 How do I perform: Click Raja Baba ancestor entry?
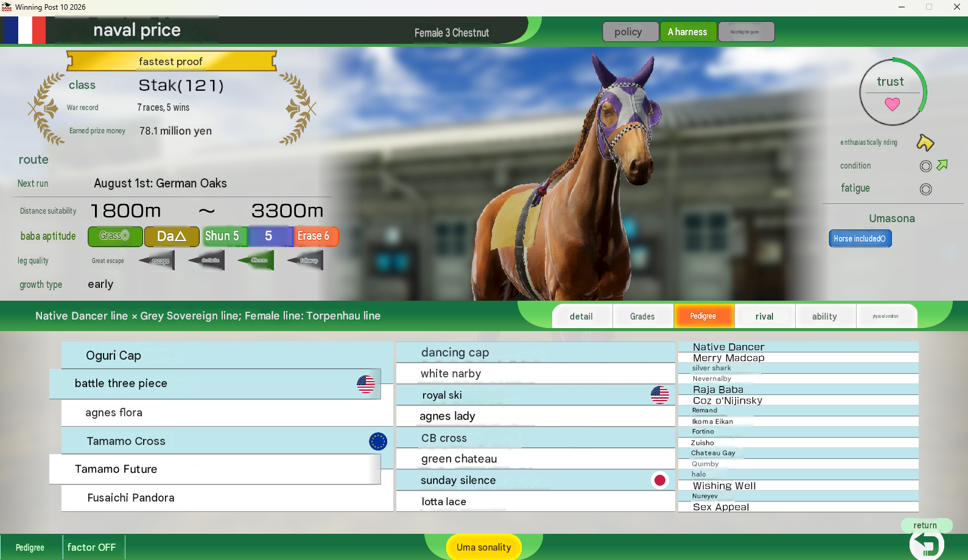[798, 390]
